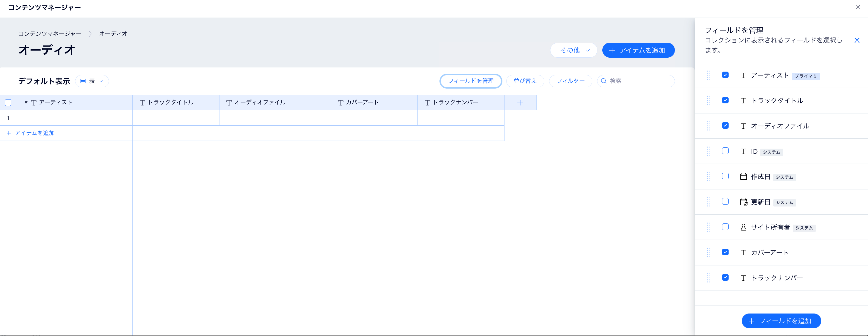Close the コンテンツマネージャー window
The image size is (868, 336).
(x=858, y=7)
